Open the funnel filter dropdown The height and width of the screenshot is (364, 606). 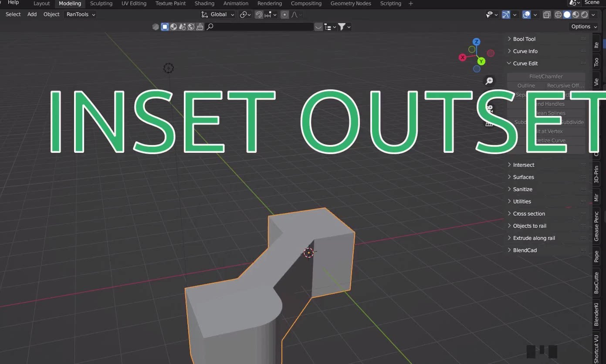coord(345,27)
